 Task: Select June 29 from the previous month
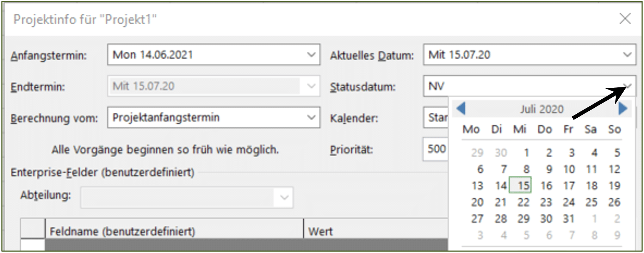pyautogui.click(x=477, y=153)
